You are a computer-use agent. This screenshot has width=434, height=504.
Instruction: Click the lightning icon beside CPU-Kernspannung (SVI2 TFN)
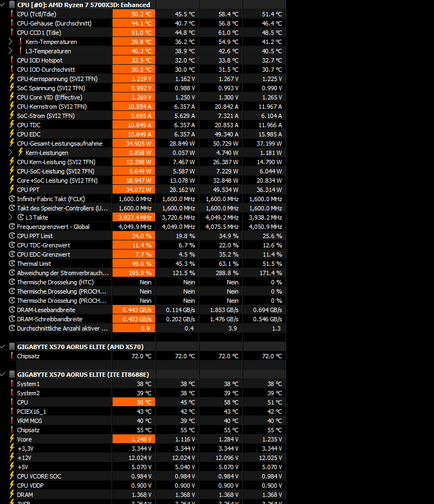pos(12,78)
